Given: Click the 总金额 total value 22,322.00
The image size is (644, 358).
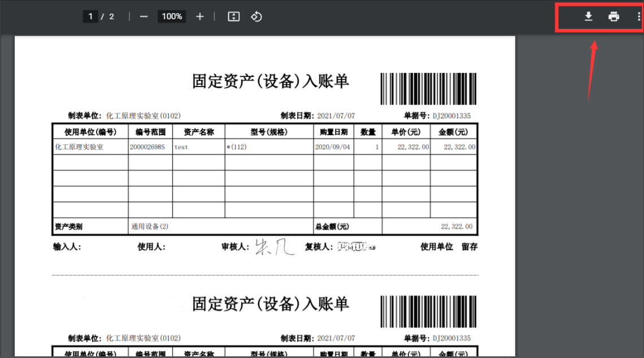Looking at the screenshot, I should point(456,226).
